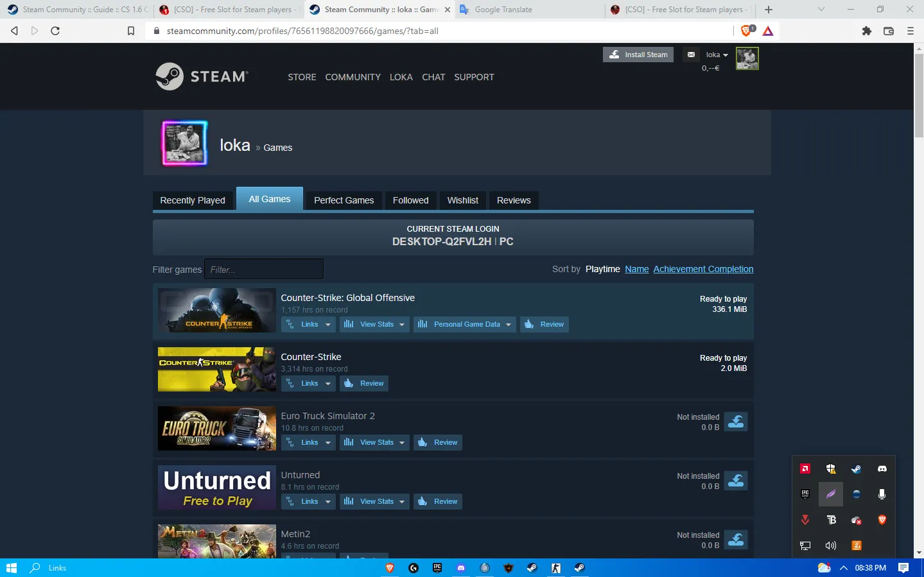Click the purple feather icon in tray popup
Image resolution: width=924 pixels, height=577 pixels.
(x=831, y=494)
